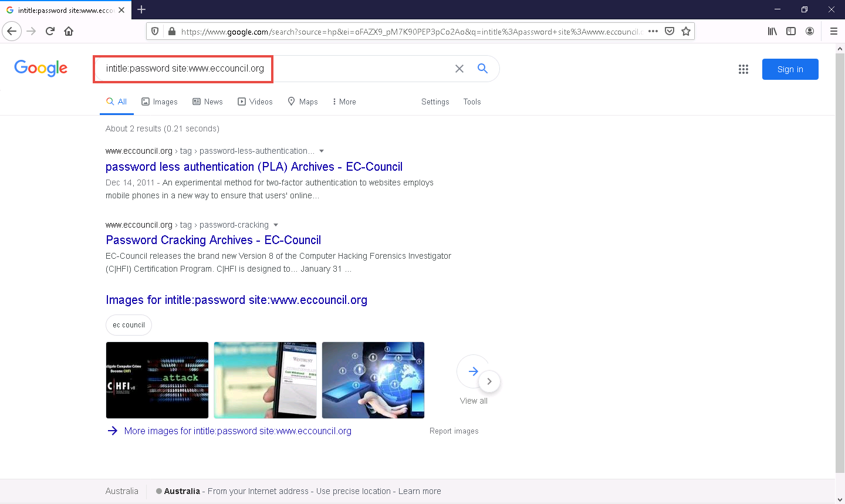Click Use precise location link

coord(353,491)
